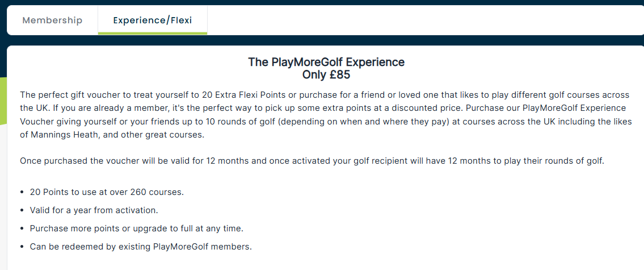Click the green accent strip on left edge
644x270 pixels.
3,101
